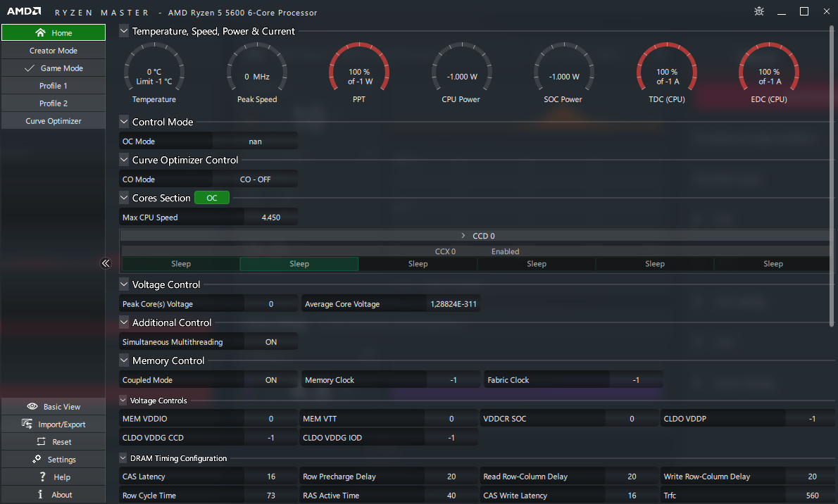This screenshot has width=838, height=504.
Task: Collapse Temperature, Speed, Power & Current section
Action: [124, 31]
